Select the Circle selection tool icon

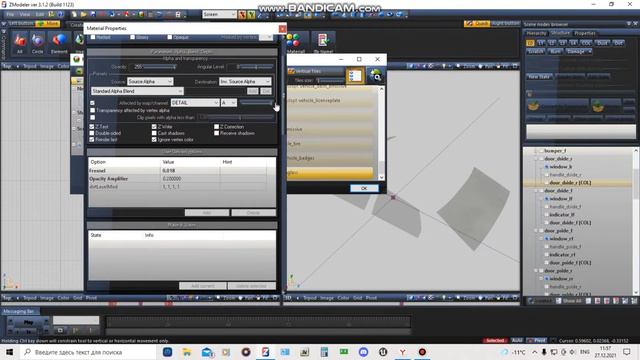coord(37,41)
